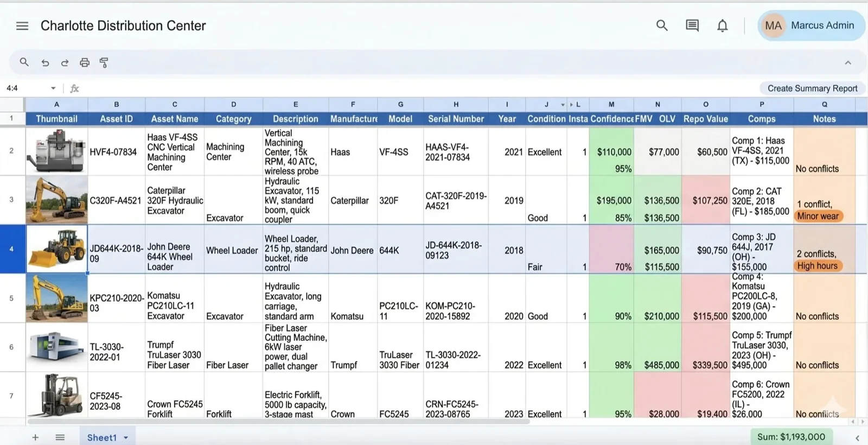Viewport: 868px width, 445px height.
Task: Click serial number CAT-320F-2019-A4521
Action: [x=456, y=200]
